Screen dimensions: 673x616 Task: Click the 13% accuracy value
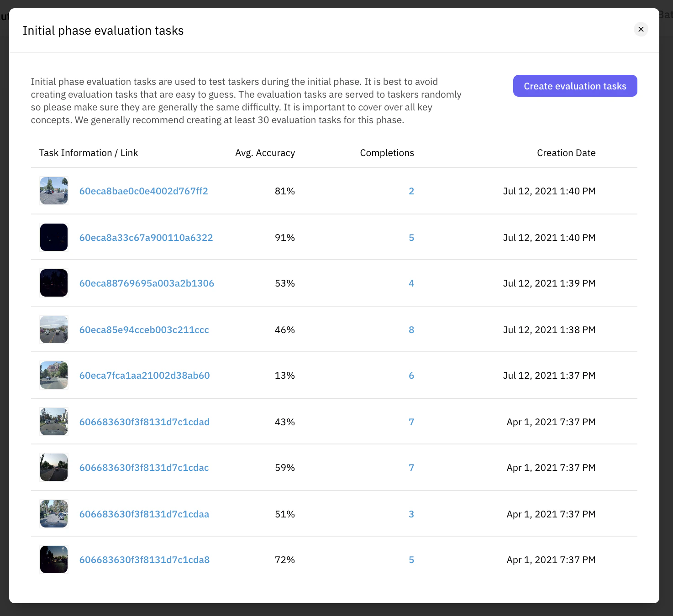(285, 376)
